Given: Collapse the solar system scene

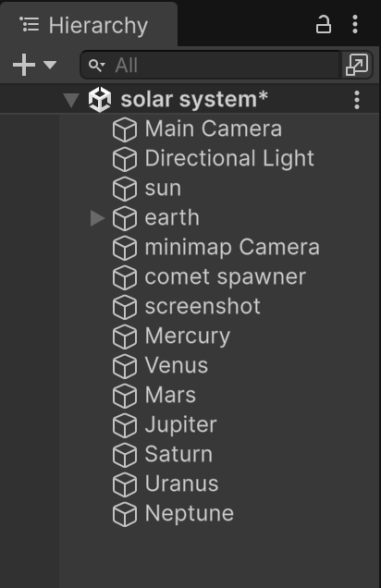Looking at the screenshot, I should 71,100.
